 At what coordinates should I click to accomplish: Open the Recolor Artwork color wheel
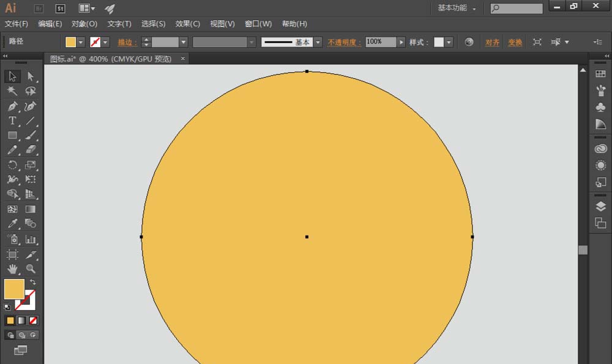469,42
